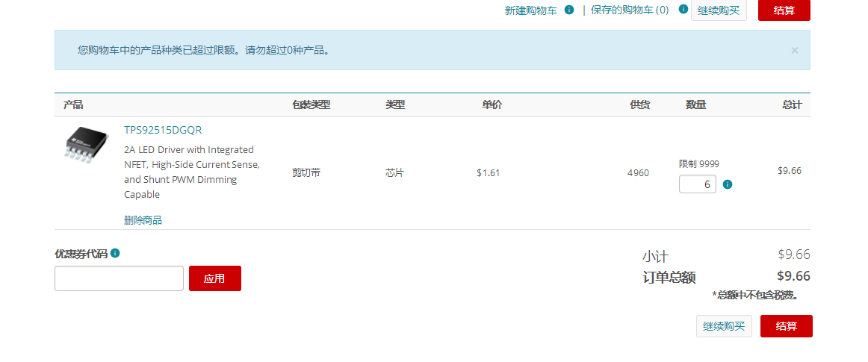Screen dimensions: 868x362
Task: Click the top 继续购买 button
Action: click(x=719, y=10)
